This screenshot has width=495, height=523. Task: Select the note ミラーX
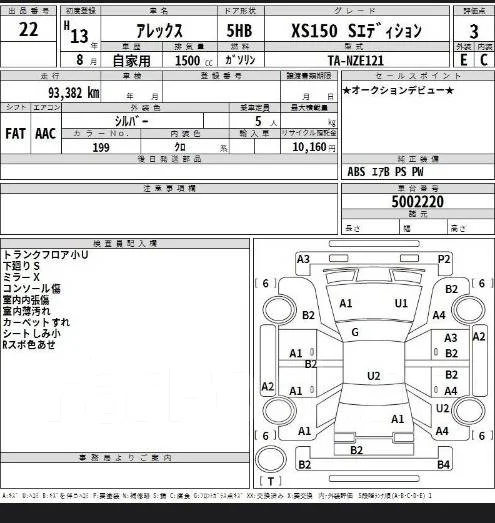(x=21, y=277)
